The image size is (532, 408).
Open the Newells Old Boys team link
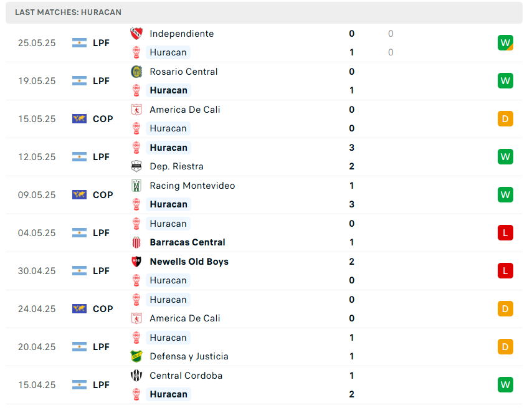189,262
